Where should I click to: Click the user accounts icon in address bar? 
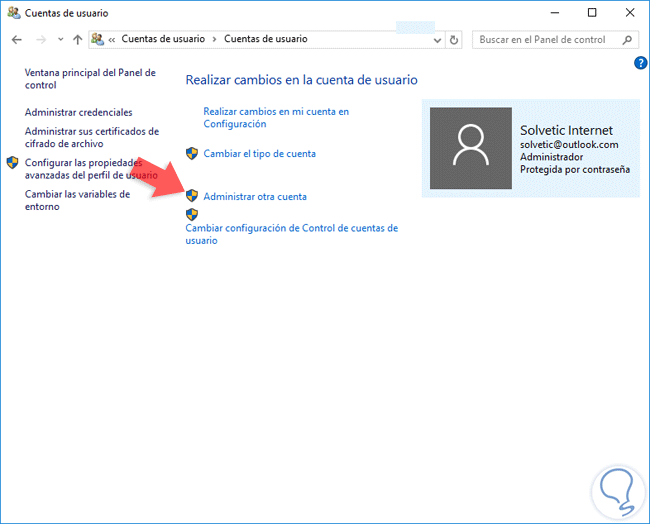point(97,39)
